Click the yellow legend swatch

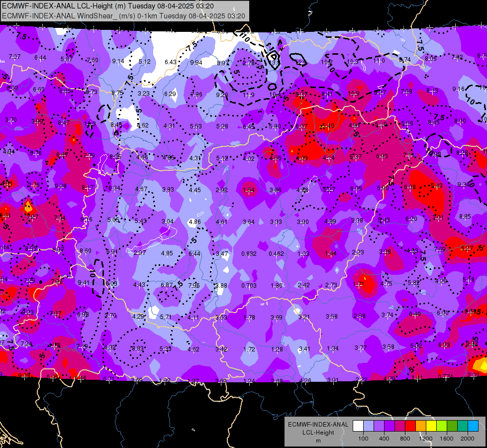coord(431,426)
